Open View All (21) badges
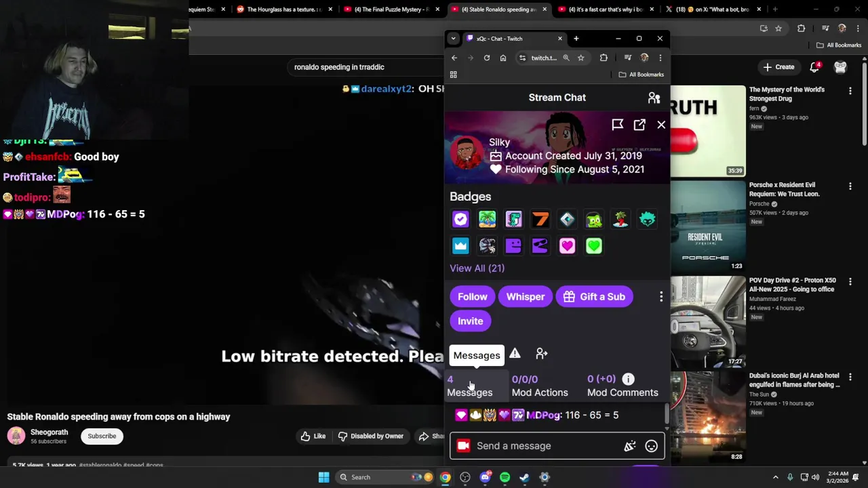 (477, 268)
